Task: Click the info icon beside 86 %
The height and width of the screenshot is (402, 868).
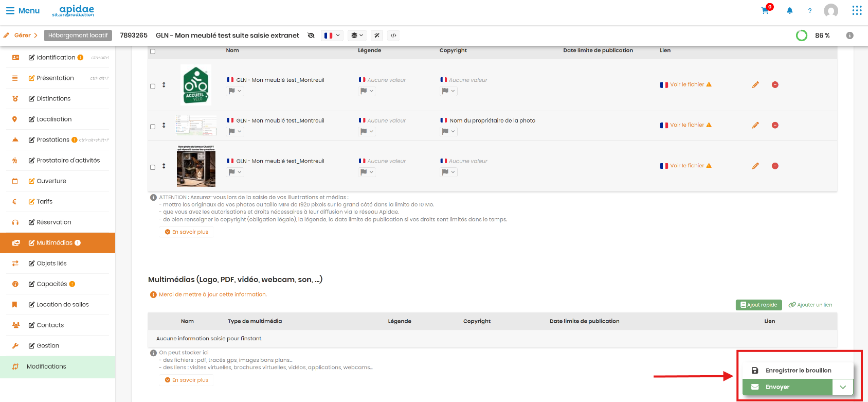Action: 849,36
